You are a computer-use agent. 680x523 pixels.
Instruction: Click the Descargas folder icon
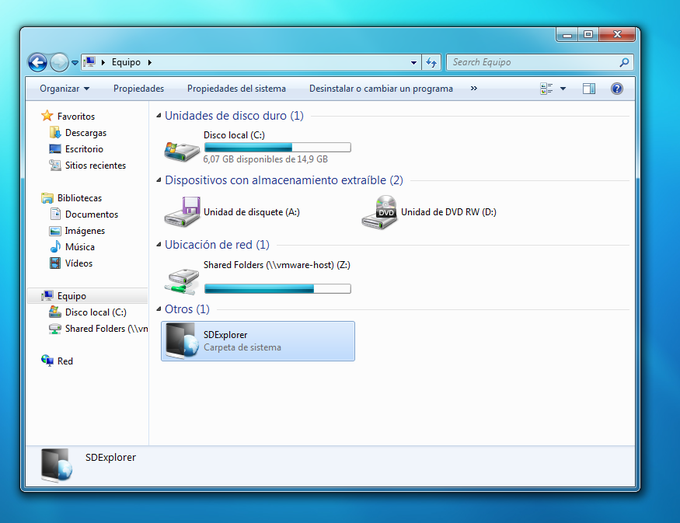55,132
